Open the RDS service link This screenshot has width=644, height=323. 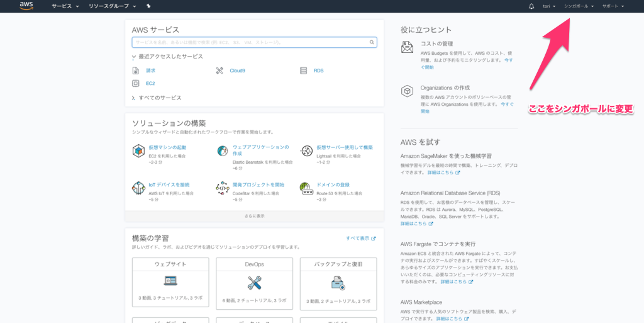[319, 71]
